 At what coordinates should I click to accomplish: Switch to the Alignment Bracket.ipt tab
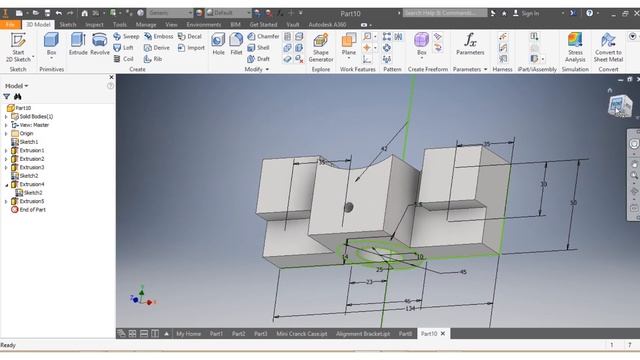point(363,334)
